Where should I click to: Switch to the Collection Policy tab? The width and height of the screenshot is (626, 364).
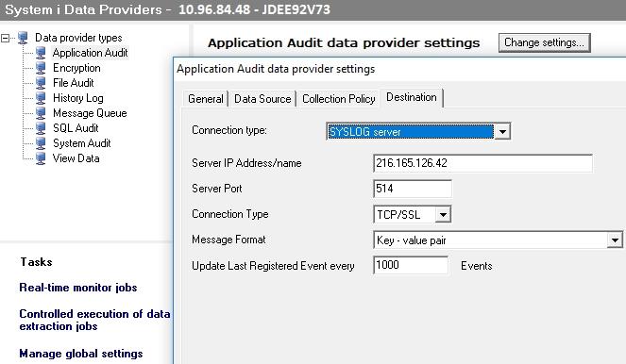coord(339,99)
